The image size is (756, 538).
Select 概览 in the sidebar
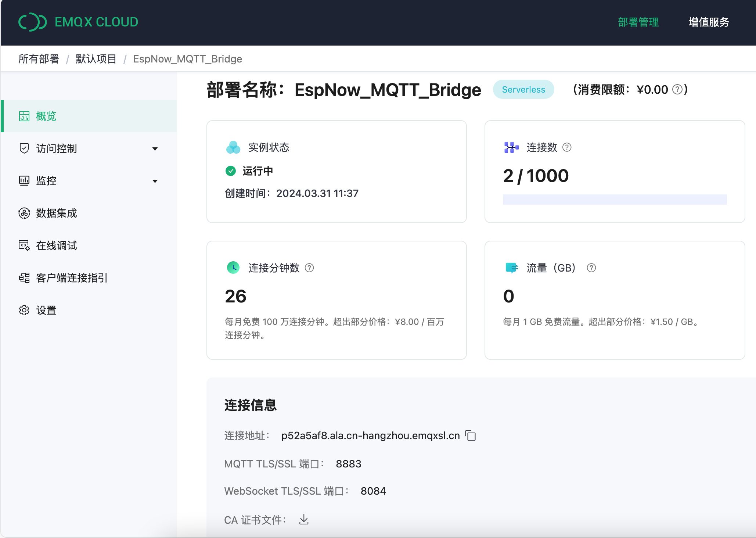click(89, 116)
